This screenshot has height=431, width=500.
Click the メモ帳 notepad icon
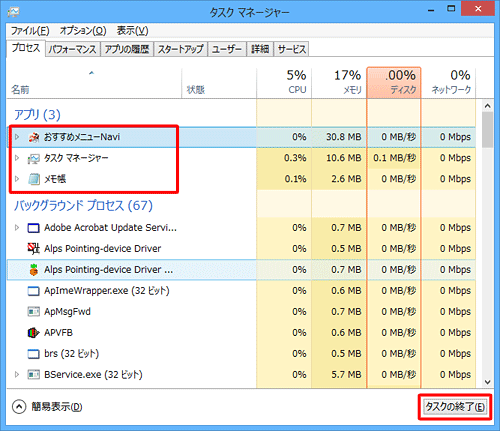(x=34, y=179)
